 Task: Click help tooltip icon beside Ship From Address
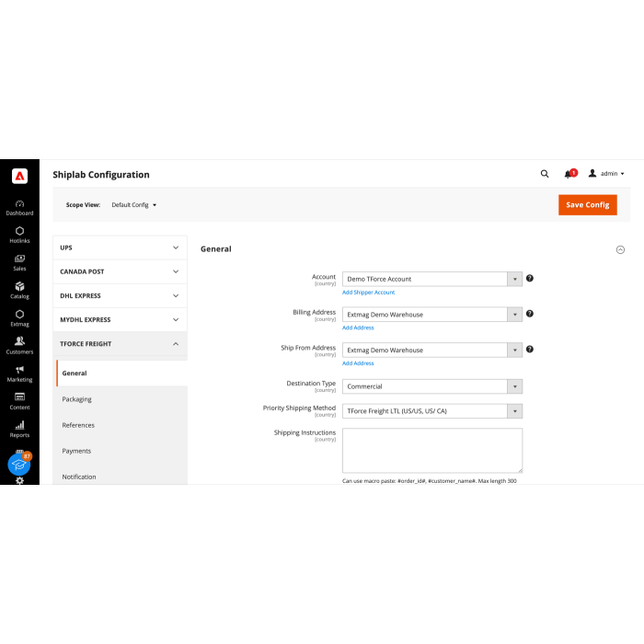click(x=530, y=349)
